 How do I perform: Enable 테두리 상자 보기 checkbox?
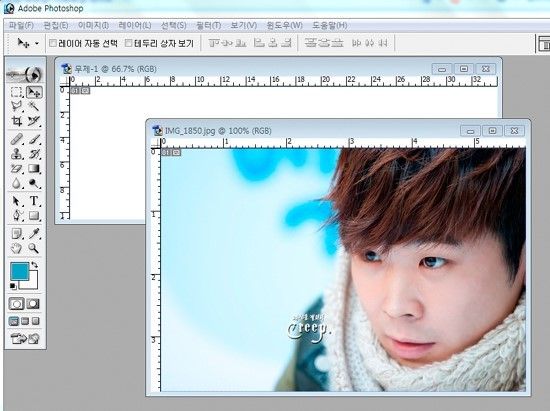point(129,43)
